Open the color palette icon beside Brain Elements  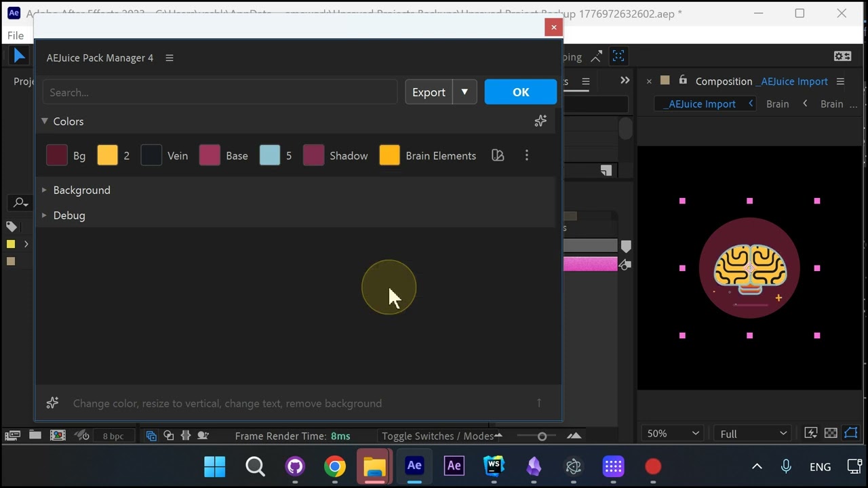point(498,156)
